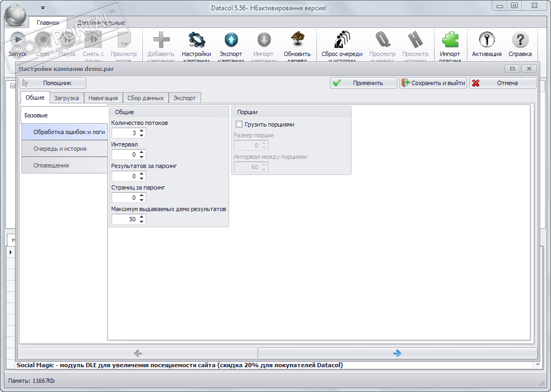This screenshot has width=551, height=392.
Task: Select Оповещения section
Action: [x=65, y=165]
